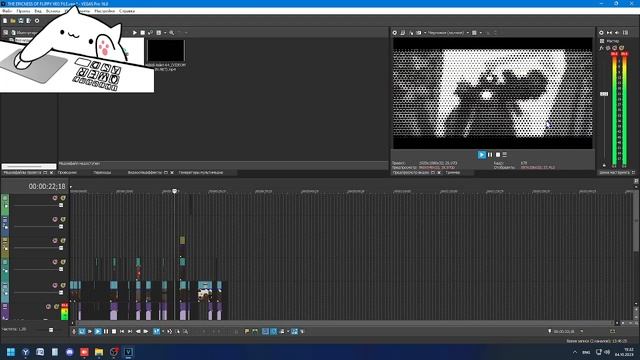
Task: Open video preview properties gear
Action: click(x=395, y=33)
